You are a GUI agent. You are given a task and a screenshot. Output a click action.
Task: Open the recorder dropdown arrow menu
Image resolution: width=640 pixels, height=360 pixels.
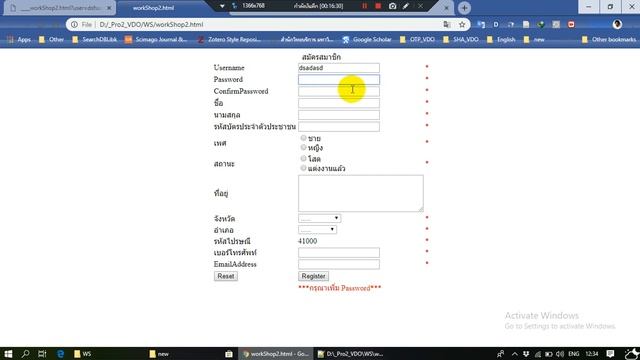(x=222, y=6)
